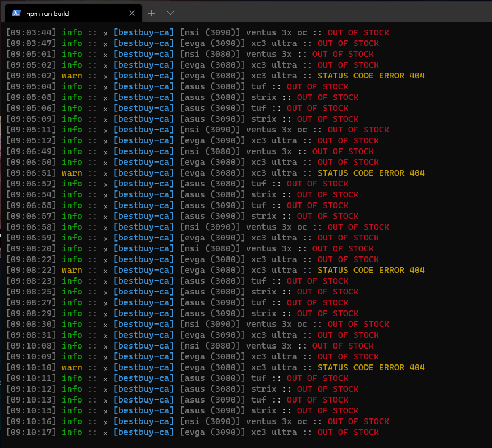This screenshot has width=492, height=448.
Task: Click 'warn' in the 09:05:02 line
Action: (x=72, y=76)
